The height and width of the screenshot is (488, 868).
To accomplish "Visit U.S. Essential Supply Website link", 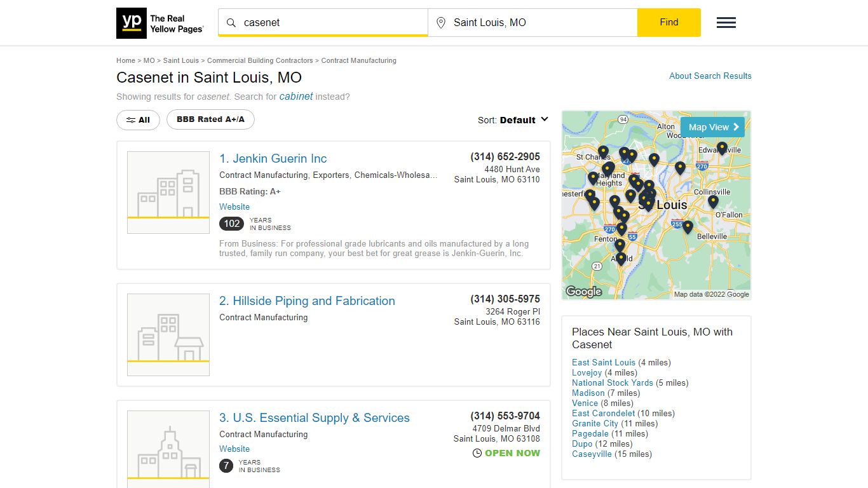I will coord(234,449).
